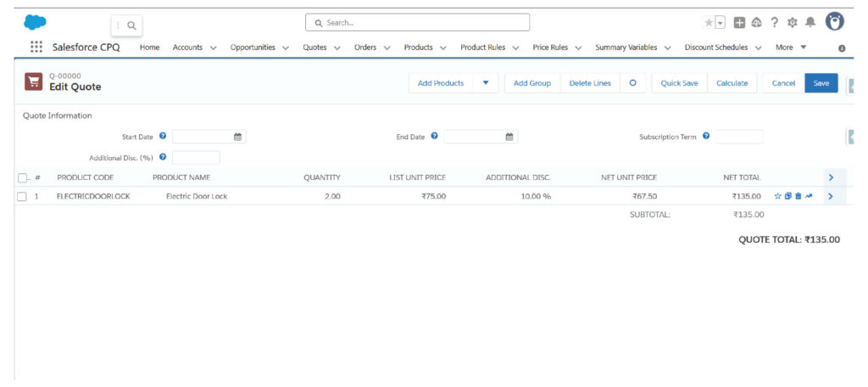Go to the Home tab

point(149,48)
